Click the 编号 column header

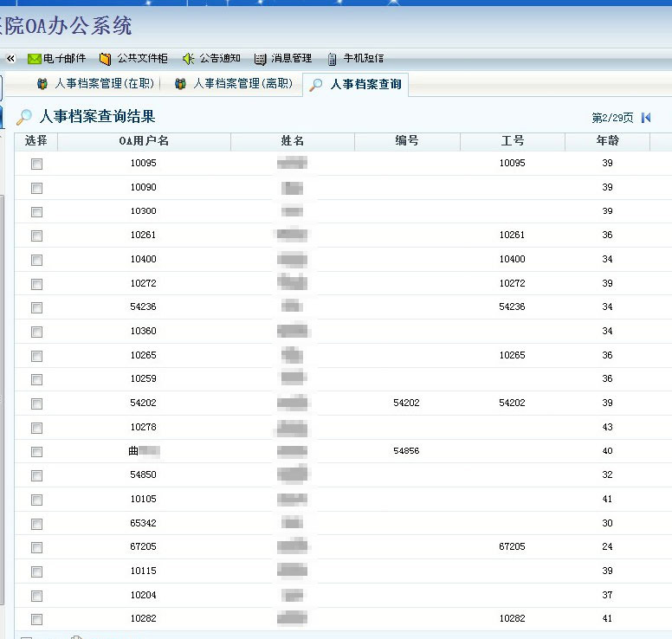click(x=407, y=141)
